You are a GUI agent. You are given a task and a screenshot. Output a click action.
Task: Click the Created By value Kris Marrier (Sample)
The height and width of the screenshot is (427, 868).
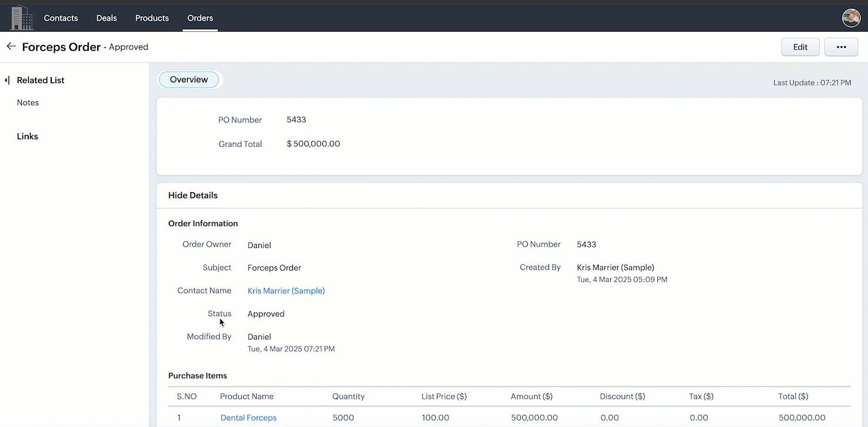tap(615, 267)
